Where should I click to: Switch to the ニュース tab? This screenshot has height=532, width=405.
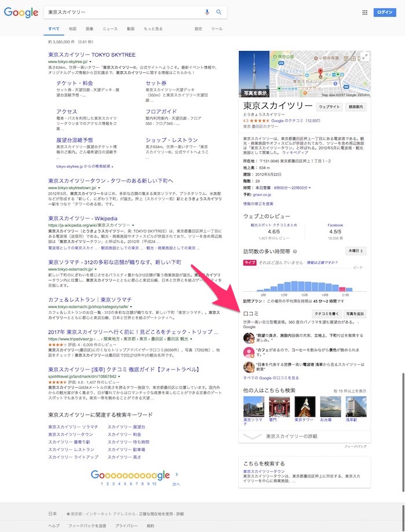(110, 28)
